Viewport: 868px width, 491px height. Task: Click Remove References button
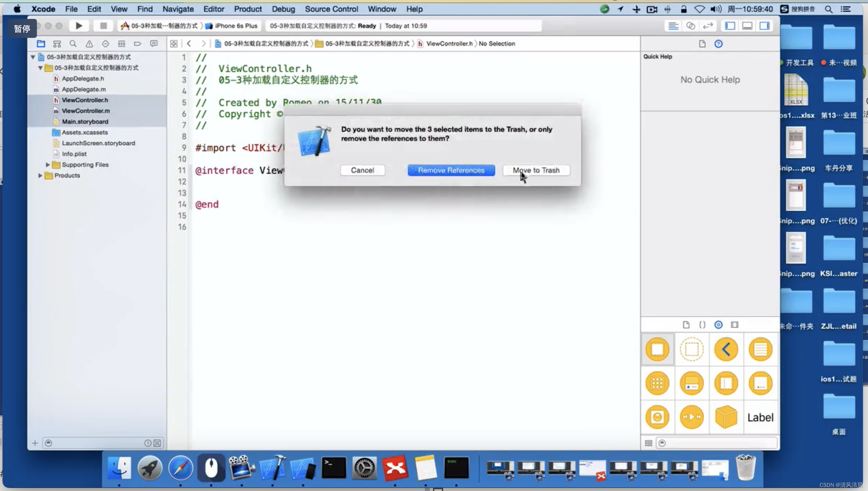451,170
